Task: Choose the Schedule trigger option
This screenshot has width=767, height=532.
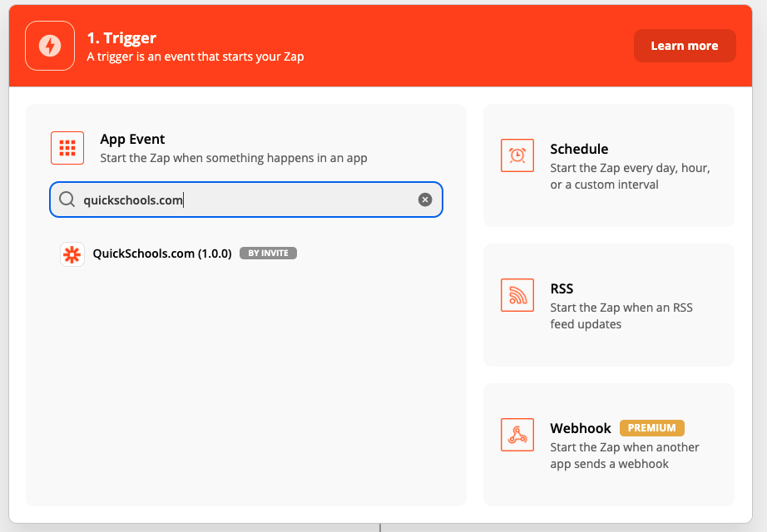Action: pos(608,165)
